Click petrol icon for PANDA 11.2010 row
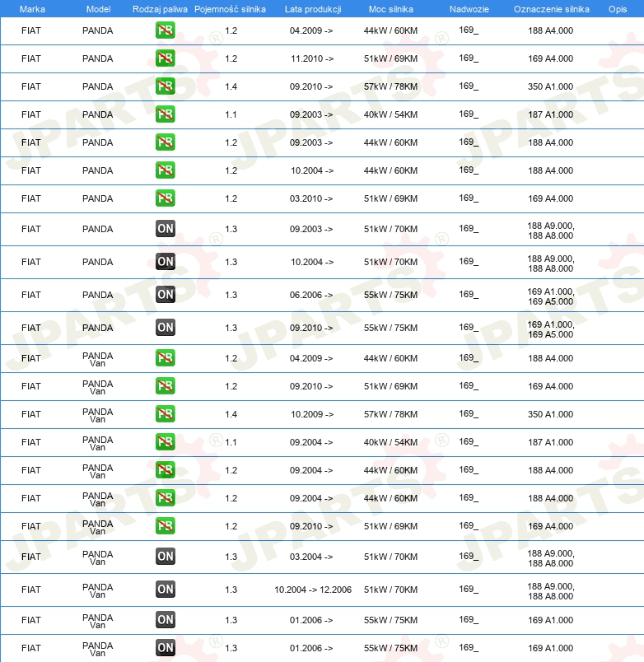Screen dimensions: 644x662 click(x=165, y=58)
